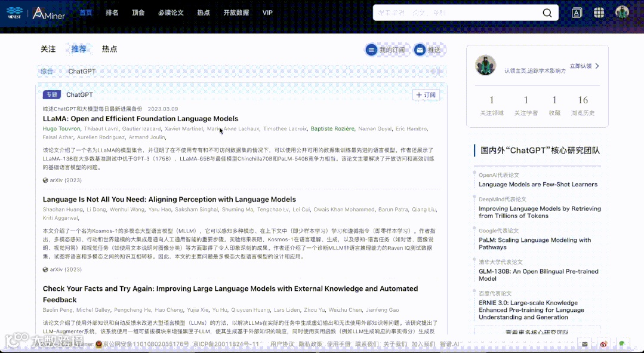Click the 用户协议 footer link
The width and height of the screenshot is (644, 353).
[282, 344]
